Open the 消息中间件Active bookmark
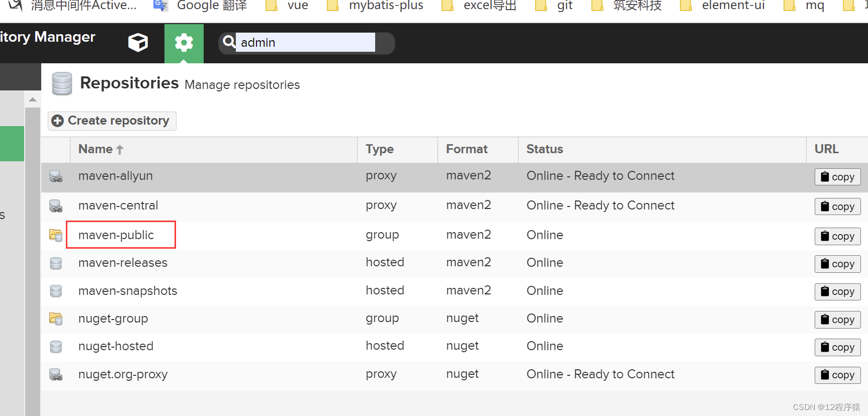 (x=73, y=6)
